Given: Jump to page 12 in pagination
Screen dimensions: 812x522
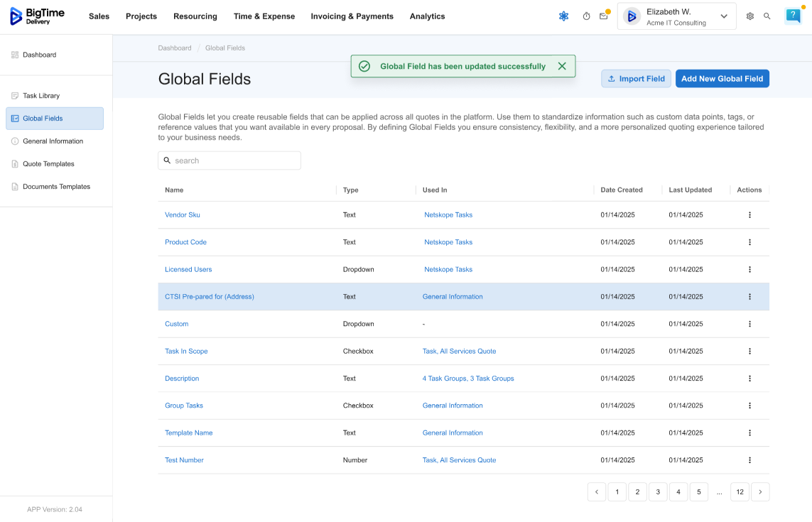Looking at the screenshot, I should (740, 492).
